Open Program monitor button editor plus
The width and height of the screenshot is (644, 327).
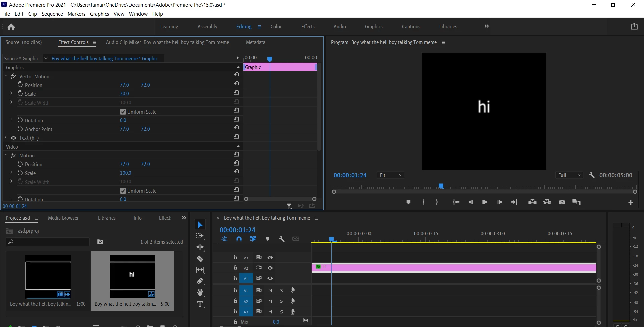tap(631, 202)
